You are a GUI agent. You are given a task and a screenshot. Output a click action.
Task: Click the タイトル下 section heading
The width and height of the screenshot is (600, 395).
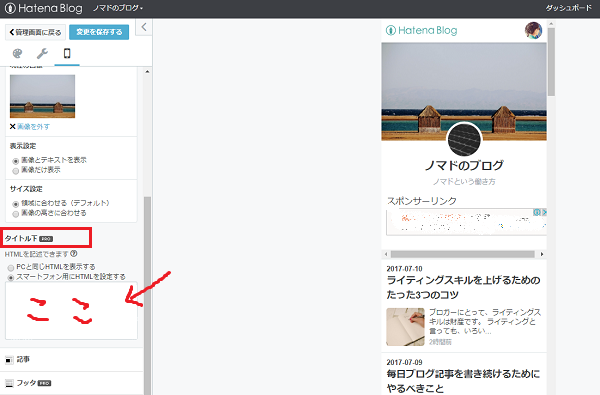coord(21,238)
